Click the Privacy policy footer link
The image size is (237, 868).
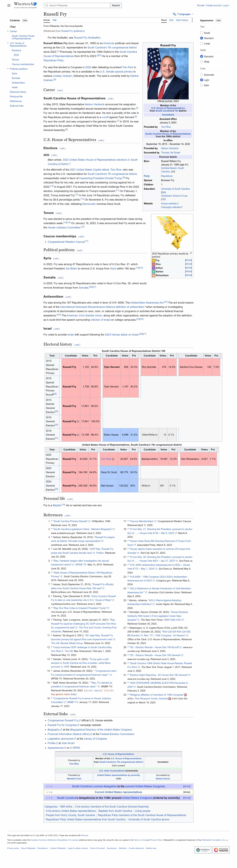click(x=13, y=848)
